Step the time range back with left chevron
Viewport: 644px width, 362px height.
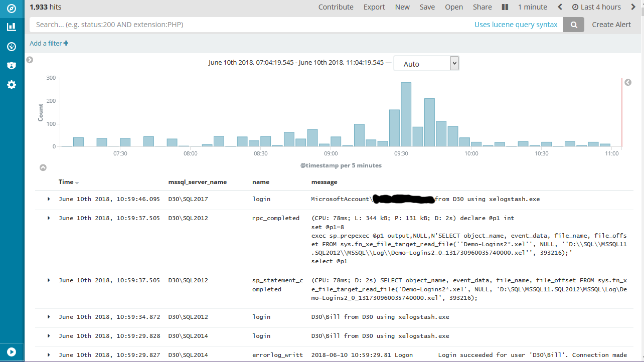click(x=561, y=7)
